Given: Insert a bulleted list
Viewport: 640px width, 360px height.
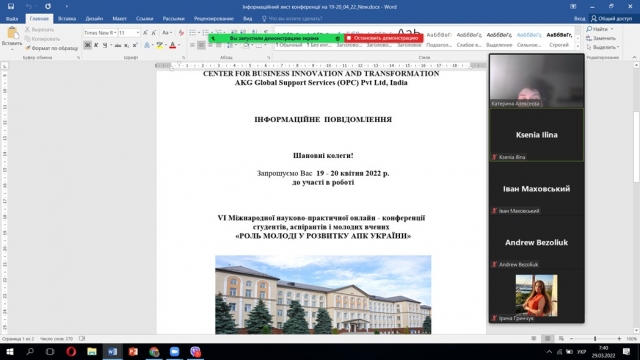Looking at the screenshot, I should coord(193,33).
